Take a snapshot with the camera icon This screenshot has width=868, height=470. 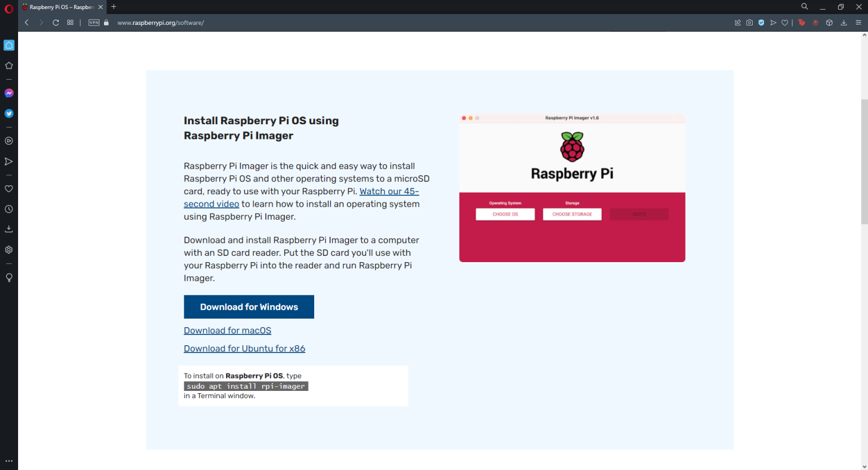pos(749,23)
